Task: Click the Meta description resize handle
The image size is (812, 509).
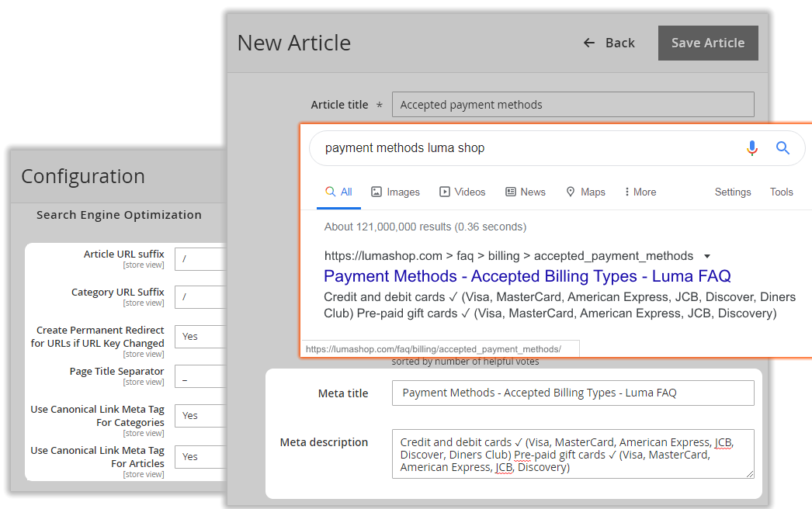Action: pos(750,474)
